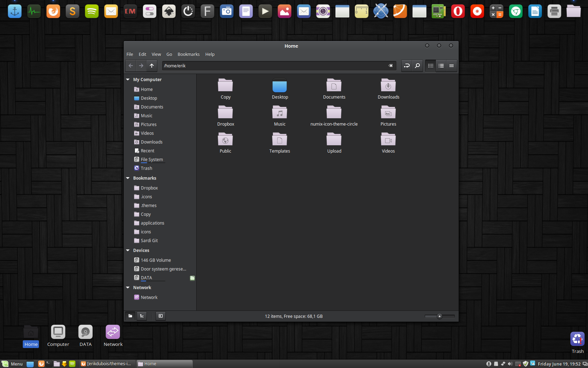Open the Menu button in the panel
The height and width of the screenshot is (368, 588).
[12, 364]
